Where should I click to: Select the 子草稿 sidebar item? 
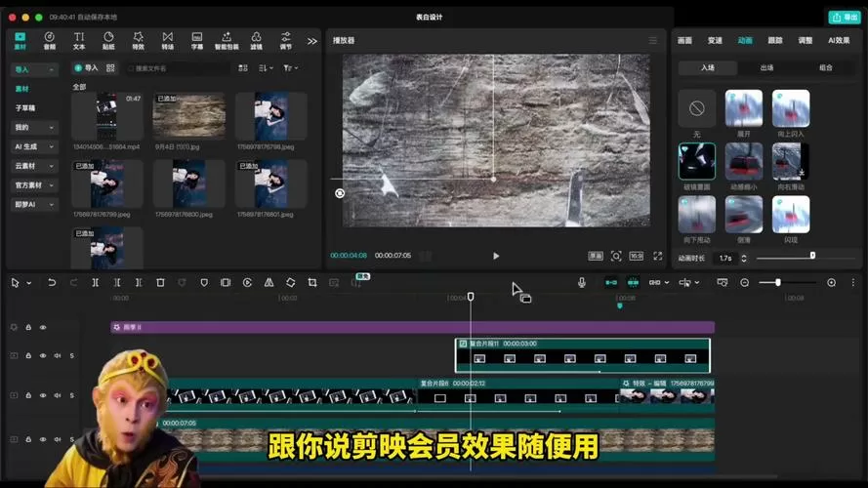[x=25, y=108]
